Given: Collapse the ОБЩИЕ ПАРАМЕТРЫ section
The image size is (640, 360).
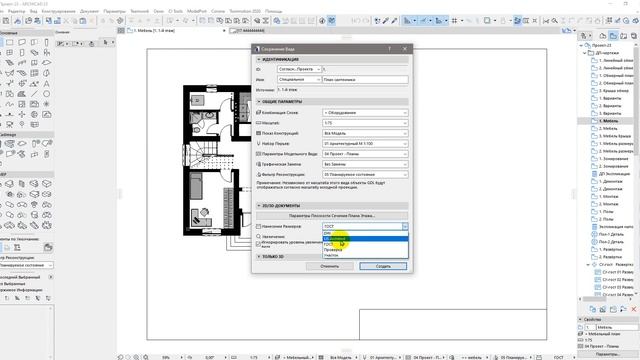Looking at the screenshot, I should [x=259, y=101].
